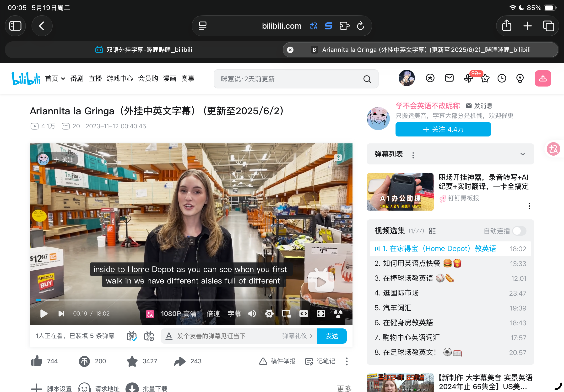Reload the bilibili page
The image size is (564, 392).
(x=360, y=26)
